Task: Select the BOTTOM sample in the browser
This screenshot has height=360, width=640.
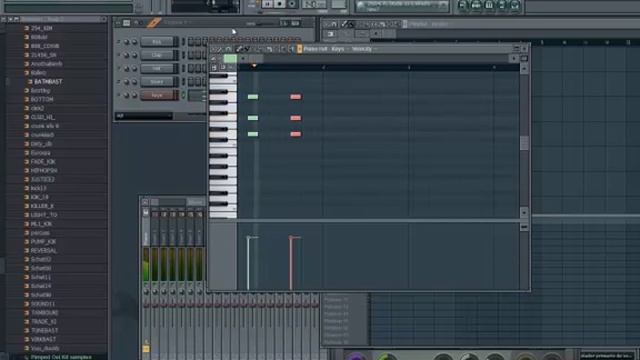Action: [x=42, y=99]
